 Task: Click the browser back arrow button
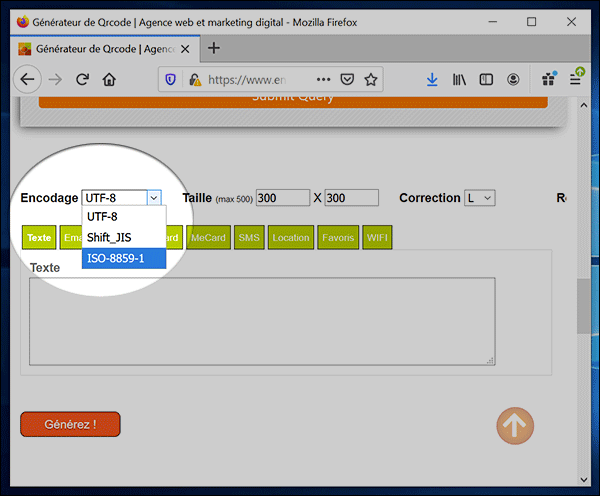(26, 79)
